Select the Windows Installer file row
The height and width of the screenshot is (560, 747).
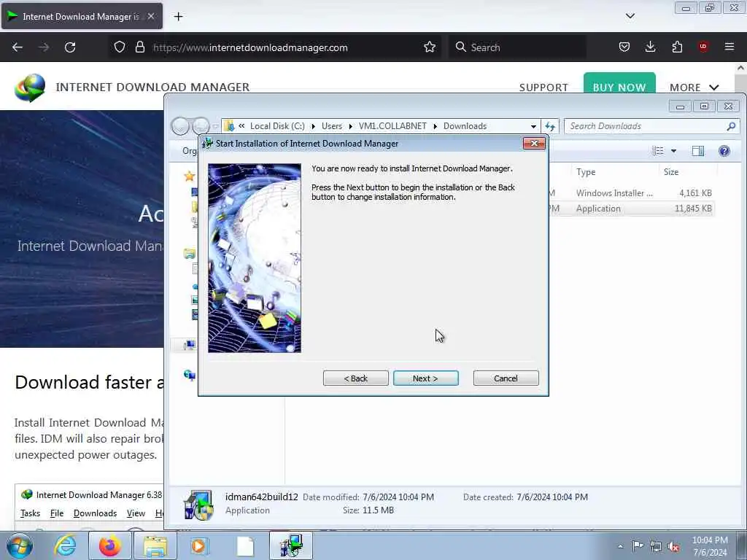tap(631, 192)
